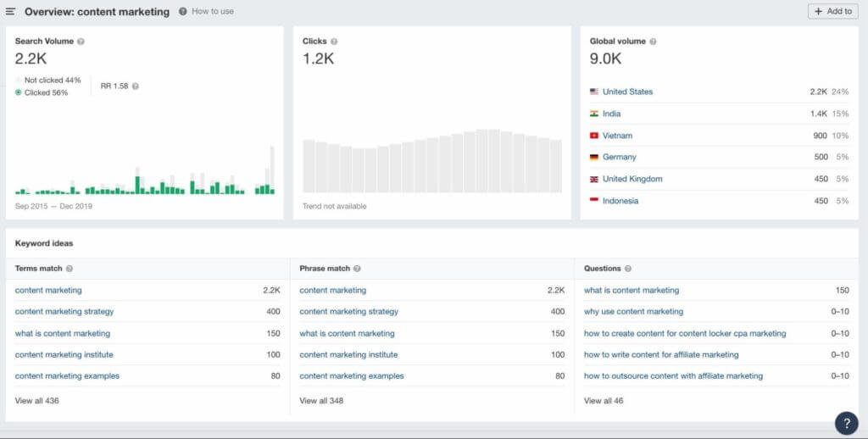Click the help icon beside Search Volume
Screen dimensions: 868x439
(x=81, y=41)
